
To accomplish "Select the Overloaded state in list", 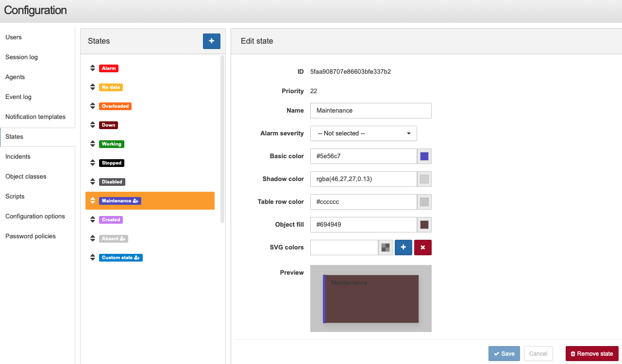I will click(116, 106).
